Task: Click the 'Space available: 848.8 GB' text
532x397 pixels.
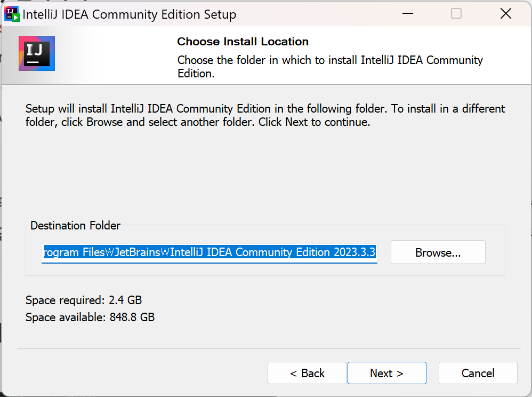Action: click(90, 317)
